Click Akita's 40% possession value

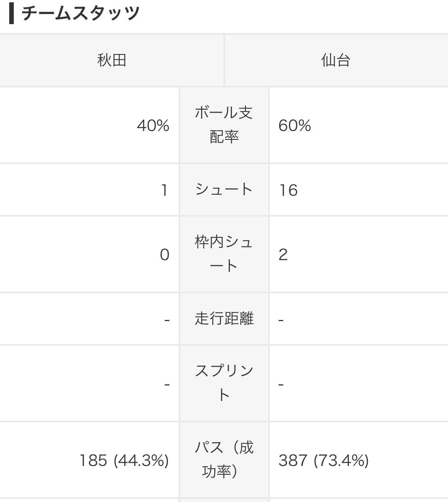pyautogui.click(x=153, y=126)
